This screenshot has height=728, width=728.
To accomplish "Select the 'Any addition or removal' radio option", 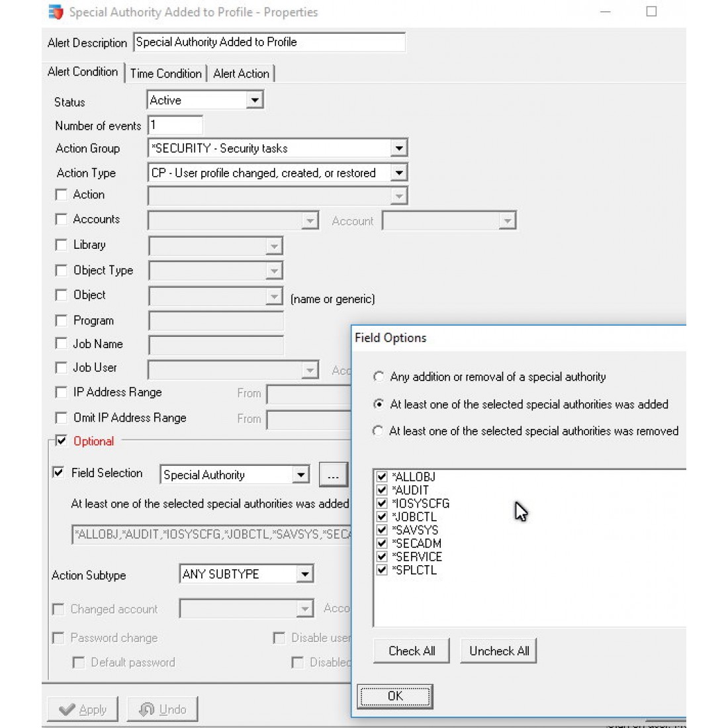I will tap(378, 376).
